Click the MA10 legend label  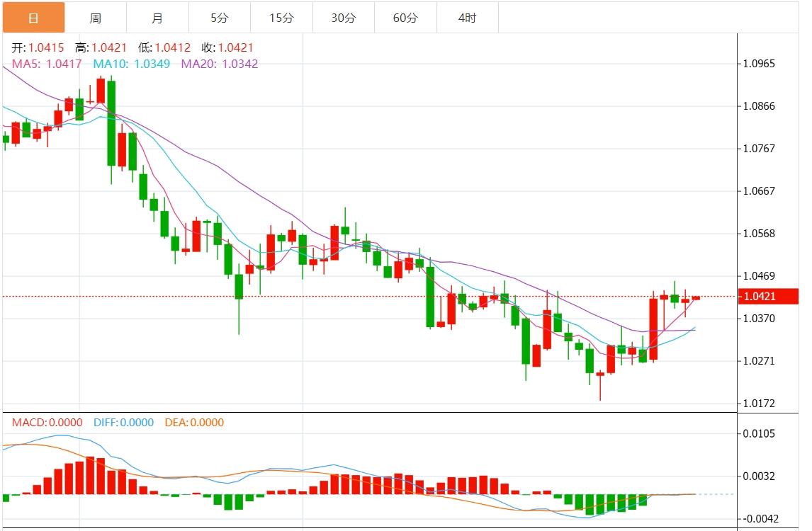pyautogui.click(x=131, y=64)
